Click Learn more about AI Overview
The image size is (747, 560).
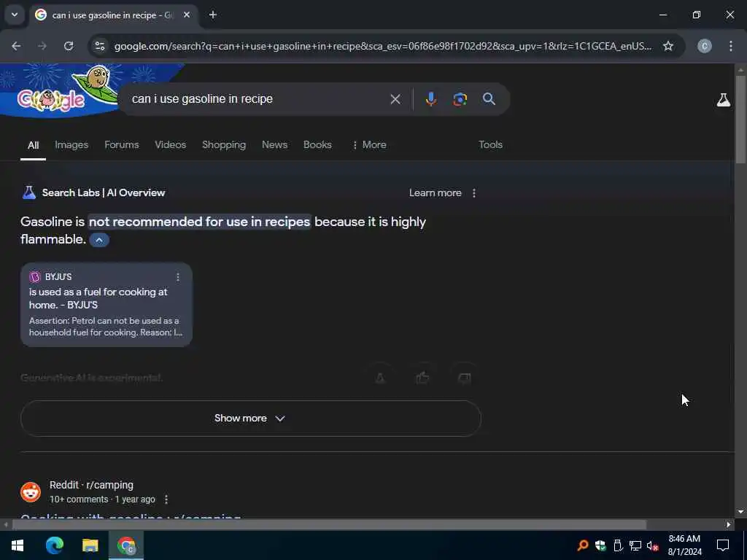[435, 192]
